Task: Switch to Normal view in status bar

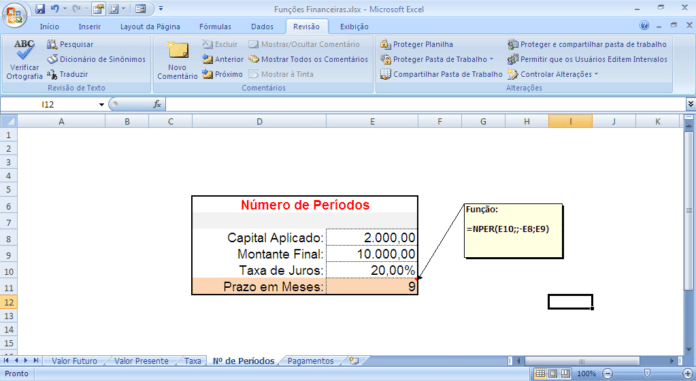Action: [540, 373]
